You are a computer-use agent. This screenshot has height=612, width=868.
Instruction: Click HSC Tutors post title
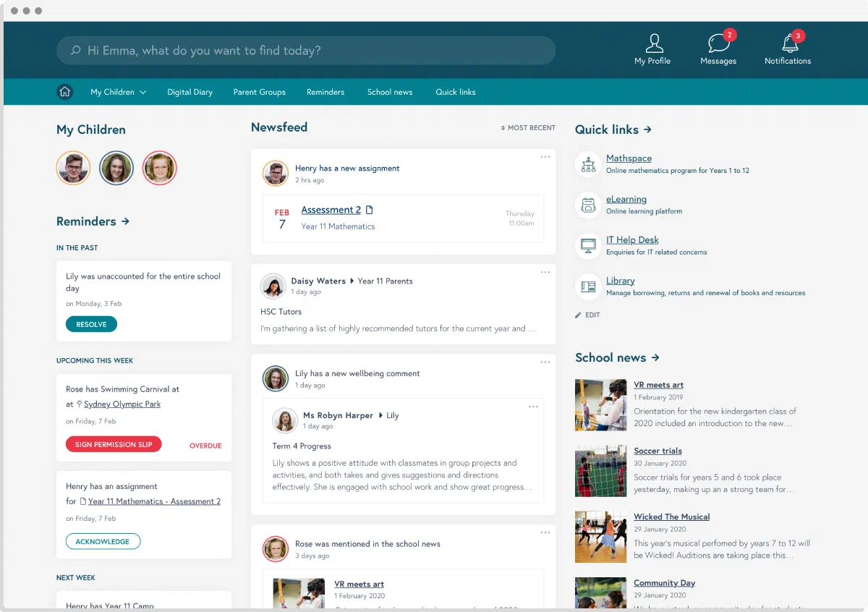pyautogui.click(x=281, y=312)
